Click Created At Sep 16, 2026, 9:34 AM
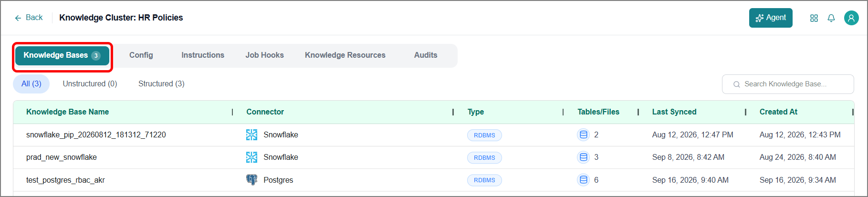Image resolution: width=868 pixels, height=197 pixels. click(798, 180)
